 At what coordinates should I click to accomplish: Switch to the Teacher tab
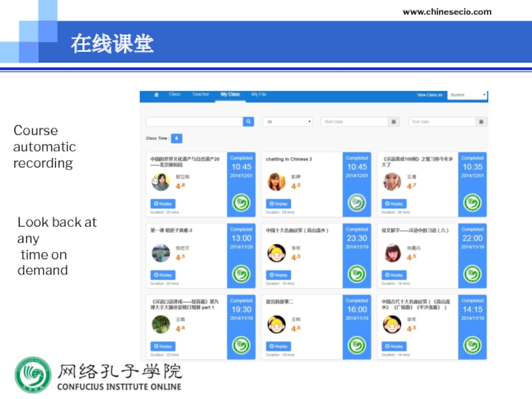coord(200,94)
